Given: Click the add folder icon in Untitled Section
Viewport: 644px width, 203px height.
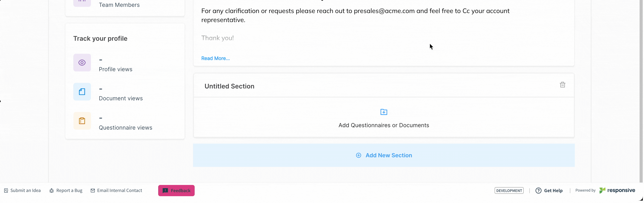Looking at the screenshot, I should coord(384,112).
